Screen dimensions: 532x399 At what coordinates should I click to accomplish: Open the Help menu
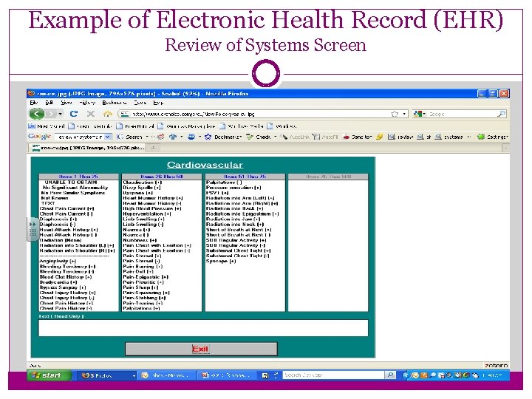(158, 103)
